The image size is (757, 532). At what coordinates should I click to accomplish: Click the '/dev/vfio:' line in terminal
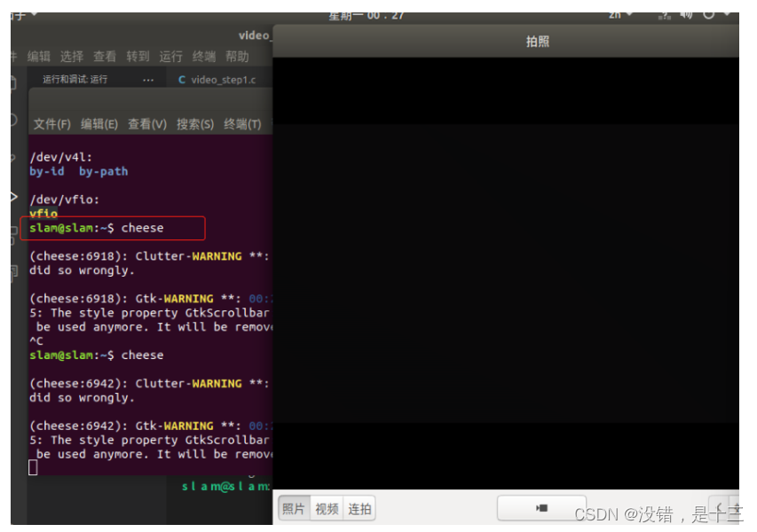pos(64,199)
